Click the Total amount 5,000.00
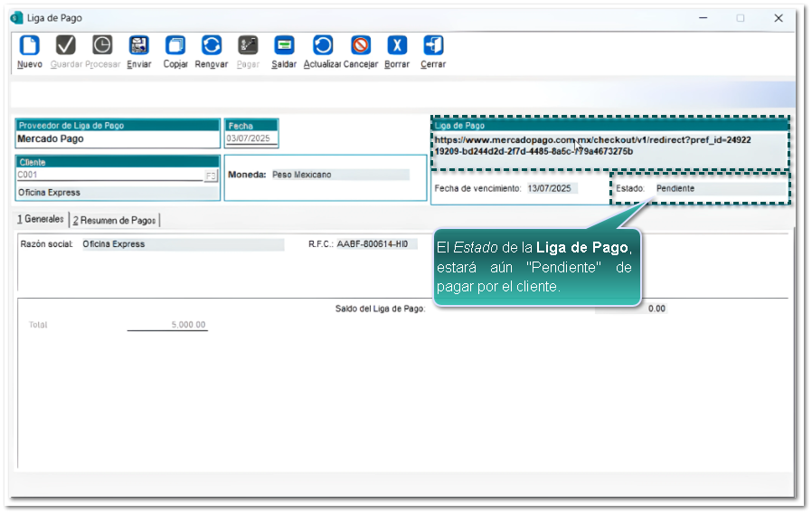This screenshot has height=514, width=812. tap(188, 325)
